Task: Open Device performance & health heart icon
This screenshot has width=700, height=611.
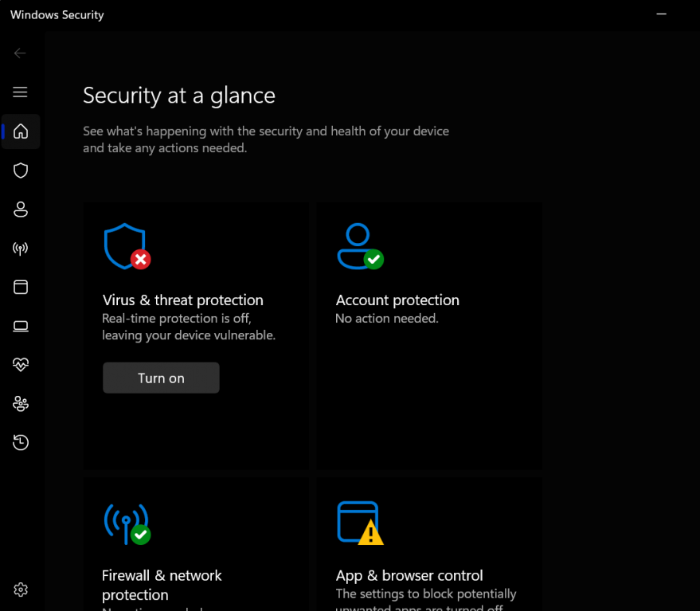Action: [x=21, y=365]
